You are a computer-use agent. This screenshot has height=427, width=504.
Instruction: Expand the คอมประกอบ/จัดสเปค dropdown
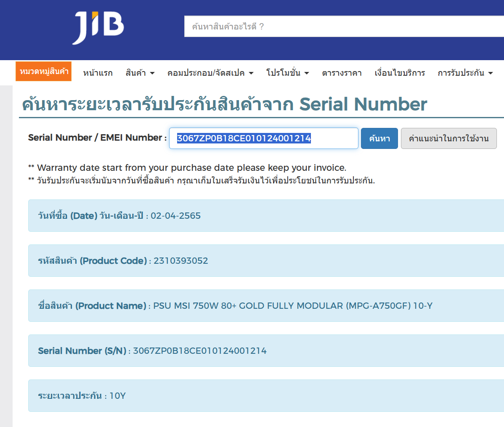point(210,73)
